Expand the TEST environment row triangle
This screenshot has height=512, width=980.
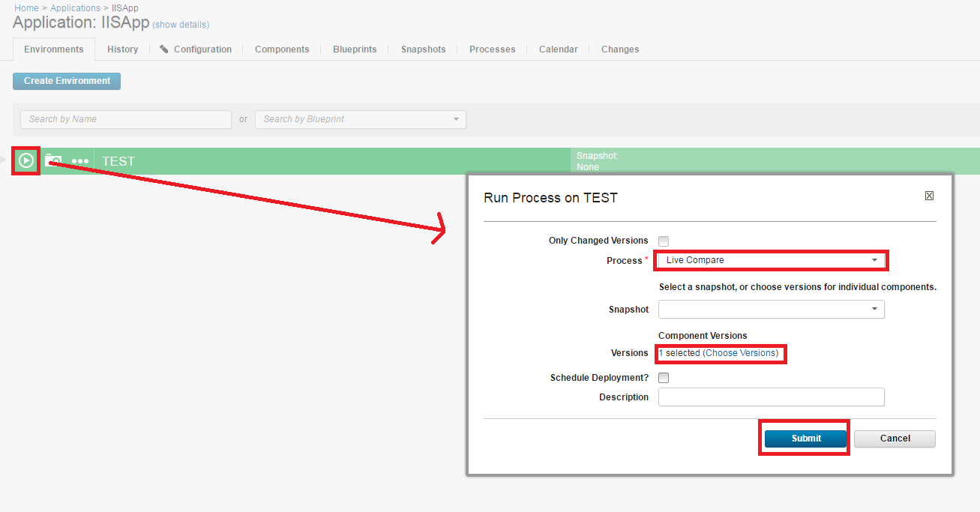pyautogui.click(x=4, y=160)
